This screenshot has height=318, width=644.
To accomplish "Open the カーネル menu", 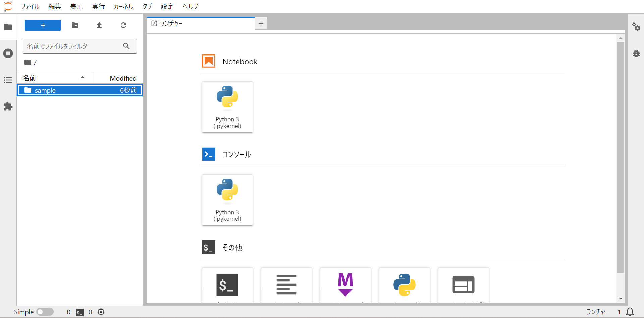I will tap(123, 6).
